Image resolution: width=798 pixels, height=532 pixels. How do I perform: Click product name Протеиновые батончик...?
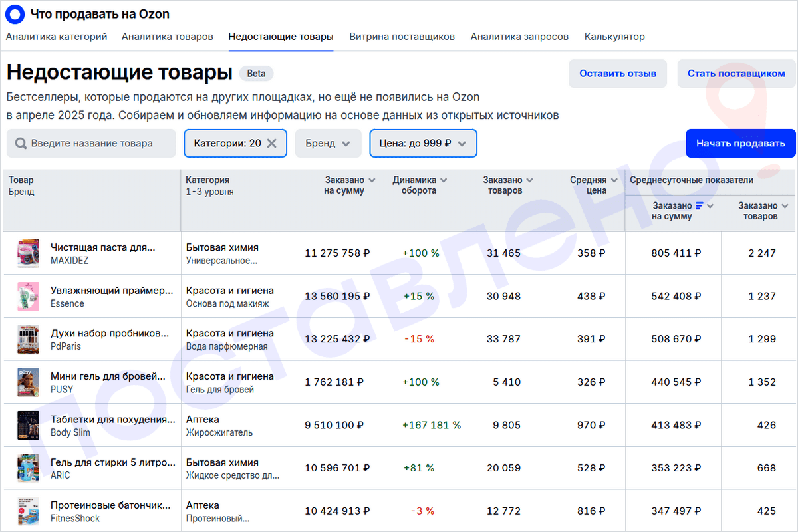click(110, 505)
